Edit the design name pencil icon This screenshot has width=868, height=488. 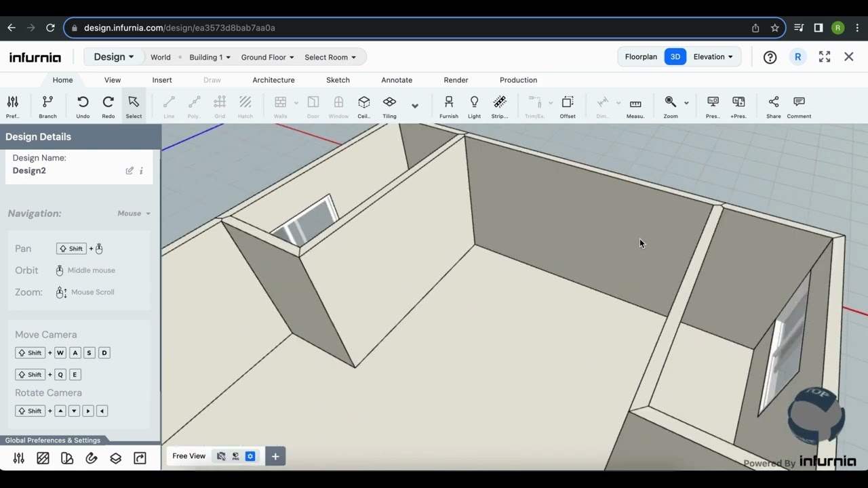(130, 171)
